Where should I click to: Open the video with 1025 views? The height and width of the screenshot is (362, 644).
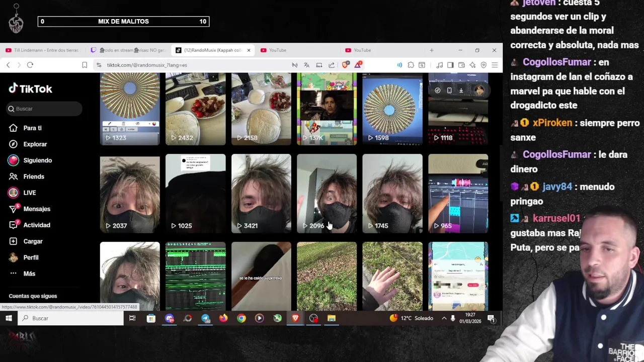(196, 194)
